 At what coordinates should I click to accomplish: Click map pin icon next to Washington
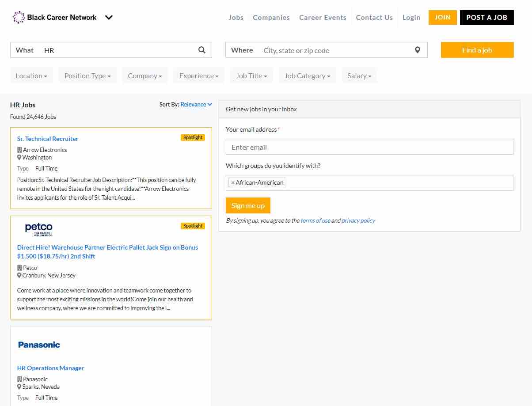point(19,157)
